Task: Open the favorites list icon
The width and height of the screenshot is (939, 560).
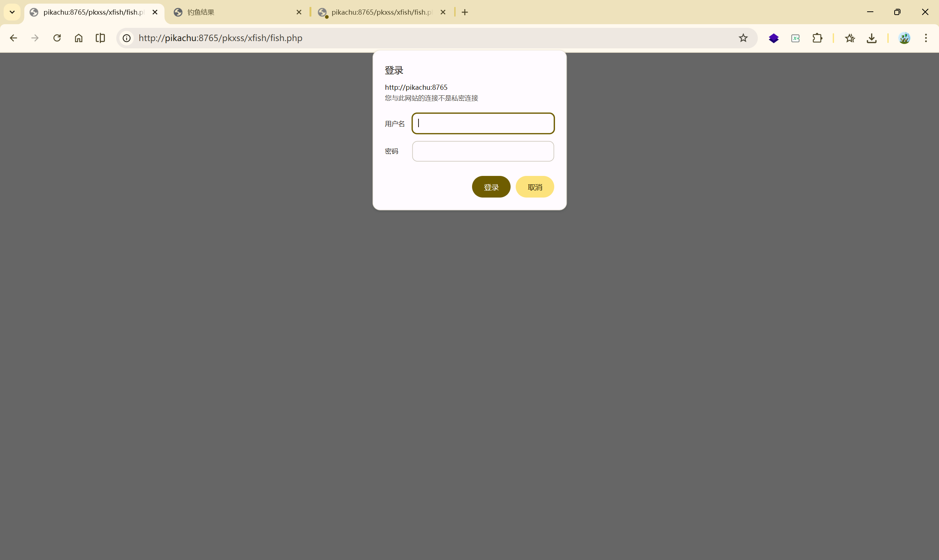Action: tap(850, 38)
